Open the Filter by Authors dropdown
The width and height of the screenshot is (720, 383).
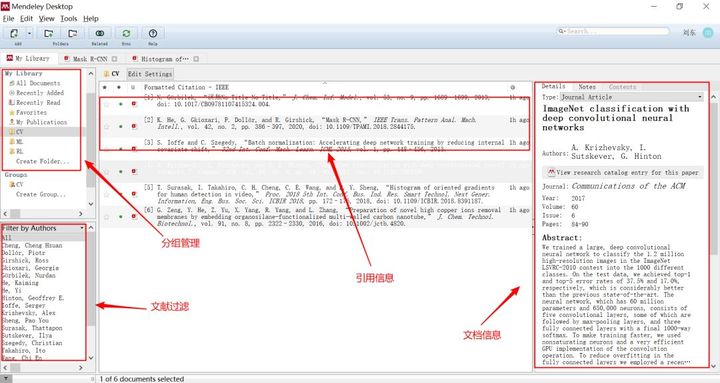[43, 228]
